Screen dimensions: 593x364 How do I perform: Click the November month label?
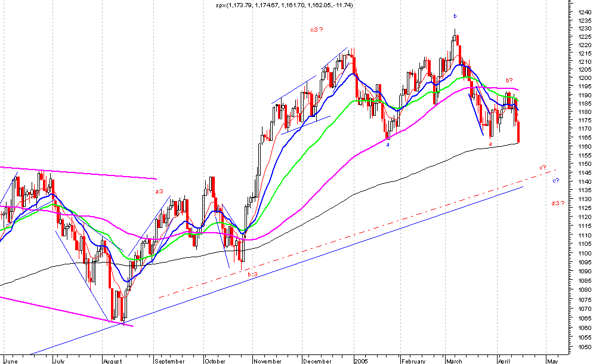click(267, 361)
